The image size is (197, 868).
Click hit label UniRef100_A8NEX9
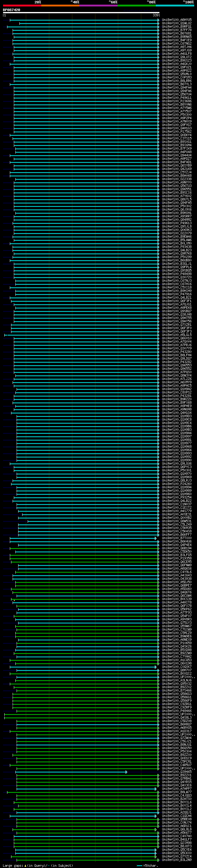click(x=177, y=640)
